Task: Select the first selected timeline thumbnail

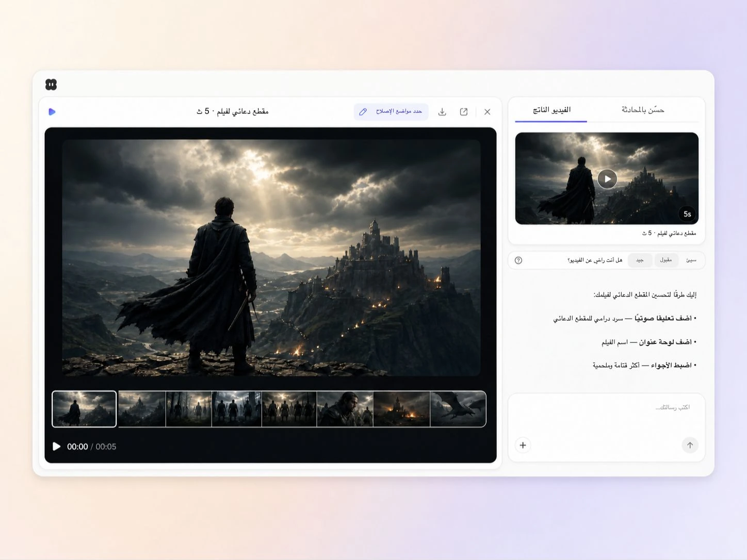Action: click(x=84, y=409)
